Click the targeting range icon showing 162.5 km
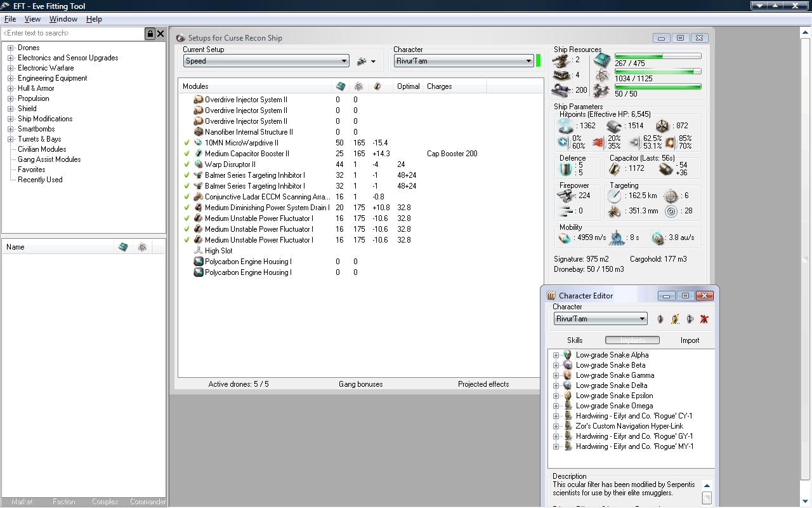 [x=614, y=196]
